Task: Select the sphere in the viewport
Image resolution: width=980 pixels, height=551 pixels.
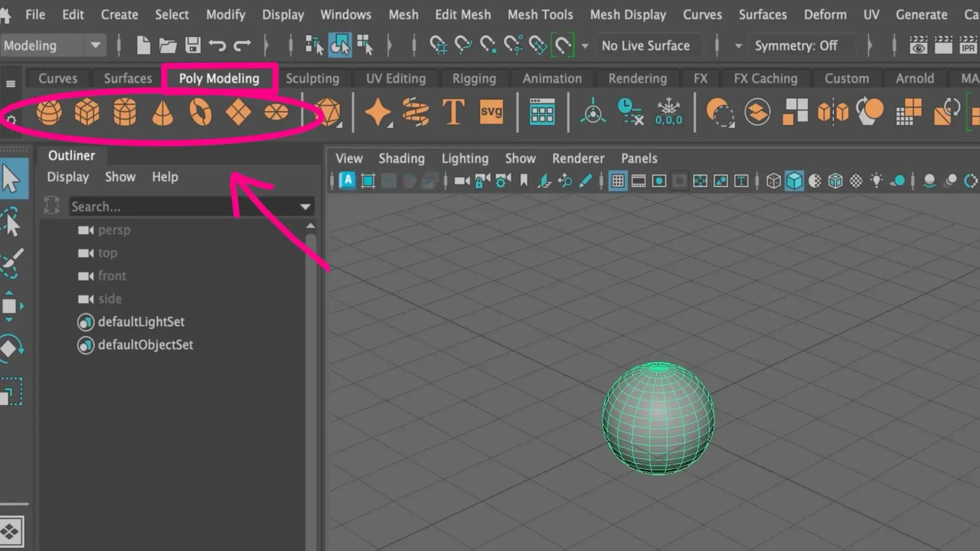Action: click(658, 418)
